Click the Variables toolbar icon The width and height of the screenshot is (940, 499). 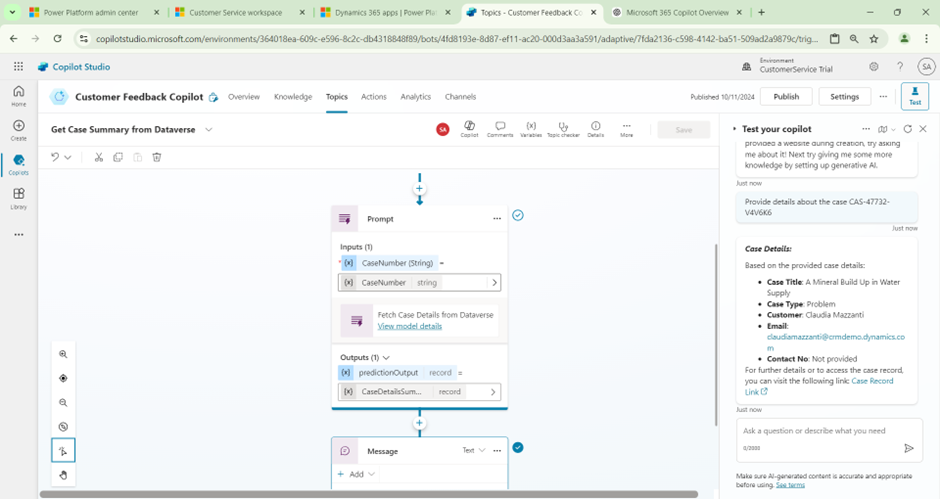pyautogui.click(x=531, y=129)
